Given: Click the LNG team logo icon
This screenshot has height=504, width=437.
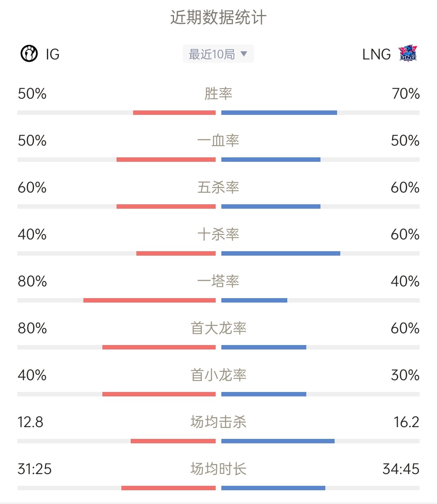Looking at the screenshot, I should pyautogui.click(x=408, y=53).
